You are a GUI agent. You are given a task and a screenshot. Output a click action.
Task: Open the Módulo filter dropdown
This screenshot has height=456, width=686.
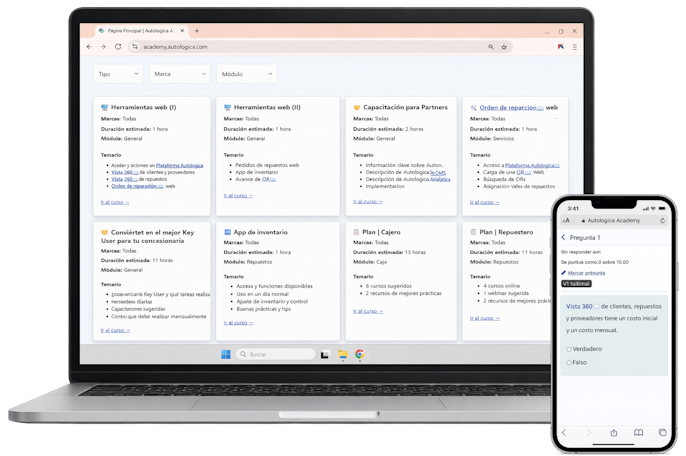pos(247,74)
